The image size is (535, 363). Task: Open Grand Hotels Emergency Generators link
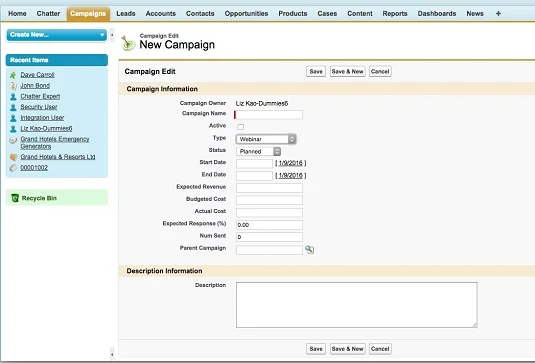(x=55, y=143)
